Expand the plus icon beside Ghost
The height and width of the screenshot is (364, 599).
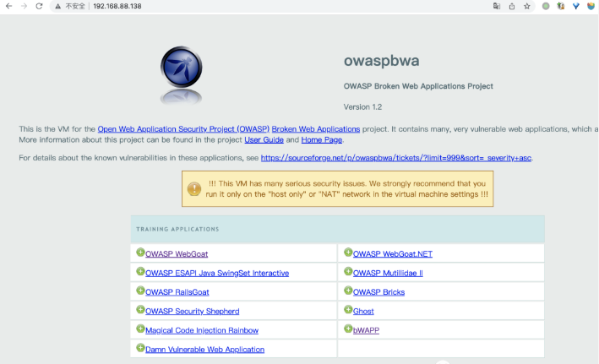(348, 309)
